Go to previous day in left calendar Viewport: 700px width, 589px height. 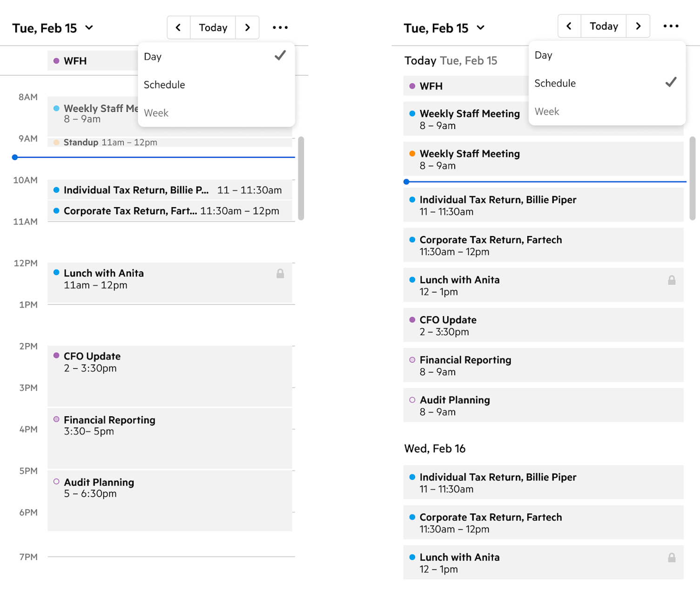[179, 27]
